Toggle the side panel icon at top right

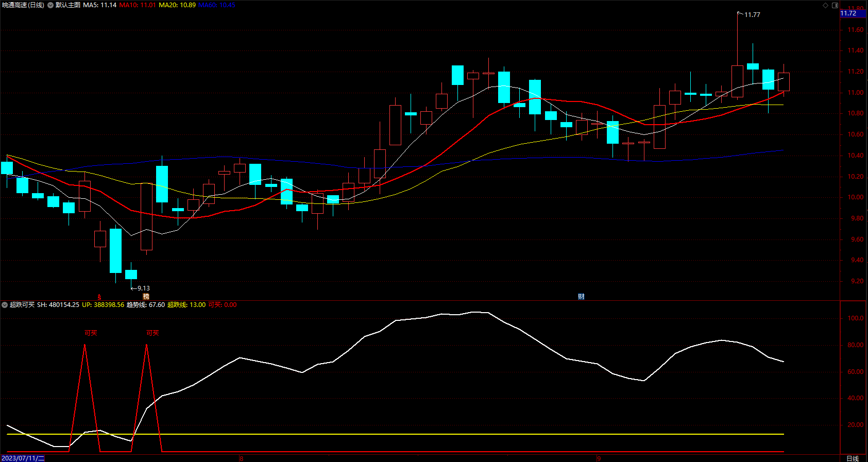pyautogui.click(x=835, y=5)
